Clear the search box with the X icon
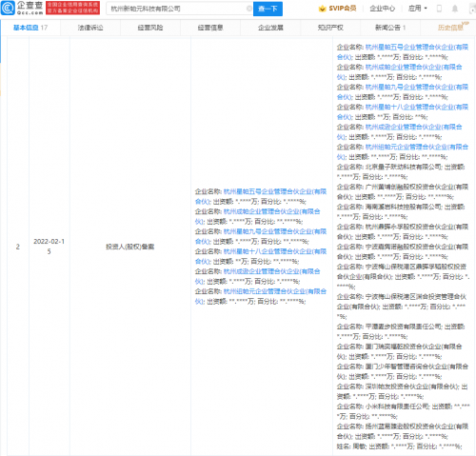Viewport: 476px width, 456px height. click(249, 9)
